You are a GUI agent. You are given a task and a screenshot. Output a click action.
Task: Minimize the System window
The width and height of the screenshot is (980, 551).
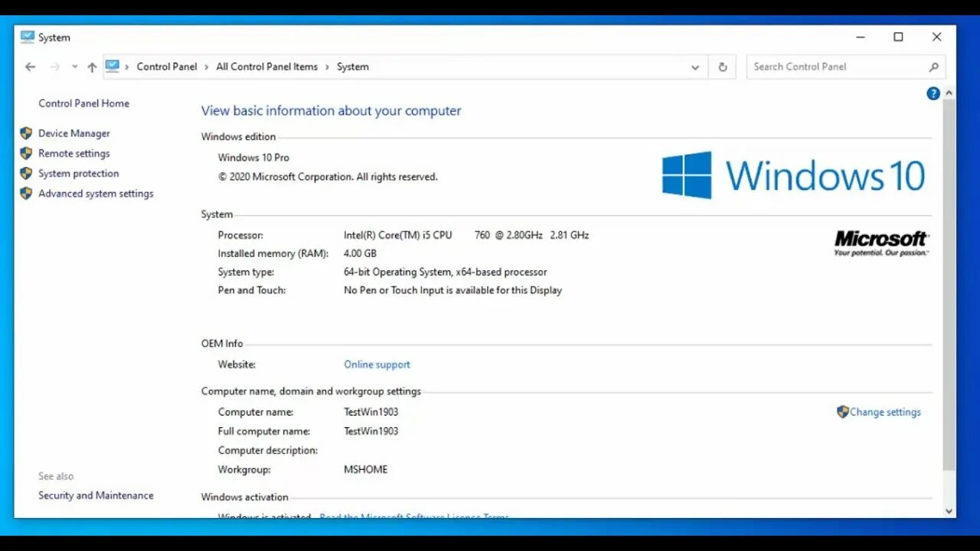tap(861, 37)
